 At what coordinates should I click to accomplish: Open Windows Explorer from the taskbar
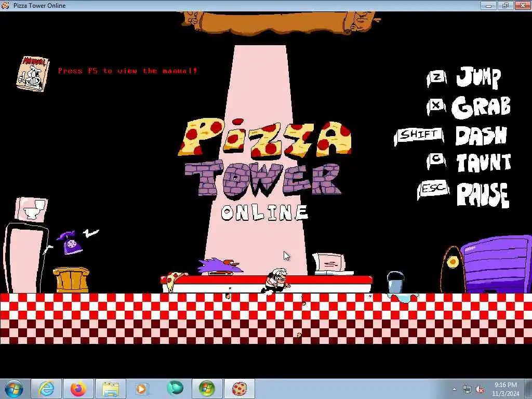[x=110, y=389]
